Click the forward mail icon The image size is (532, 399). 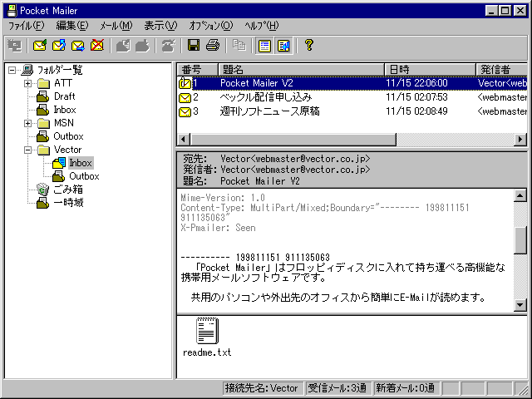[77, 46]
